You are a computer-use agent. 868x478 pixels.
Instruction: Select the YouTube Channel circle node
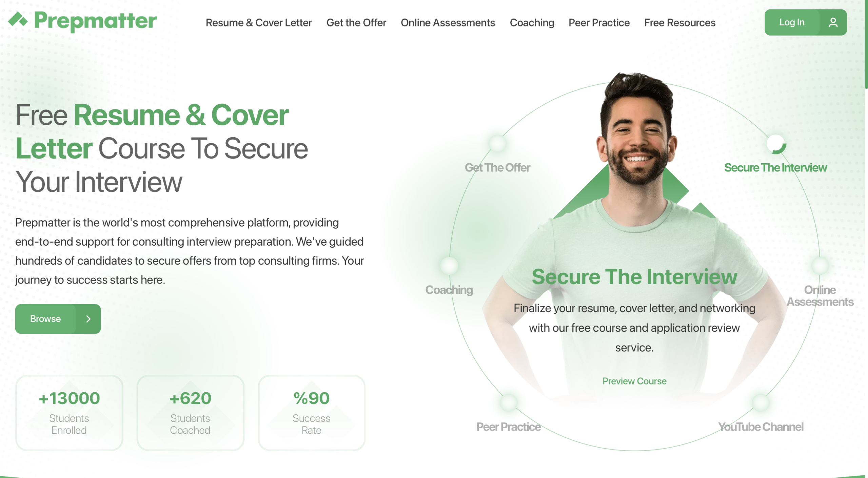point(761,402)
